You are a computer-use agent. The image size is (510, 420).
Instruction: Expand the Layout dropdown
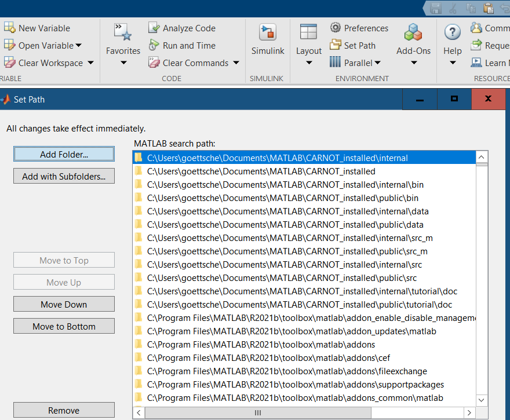(308, 63)
